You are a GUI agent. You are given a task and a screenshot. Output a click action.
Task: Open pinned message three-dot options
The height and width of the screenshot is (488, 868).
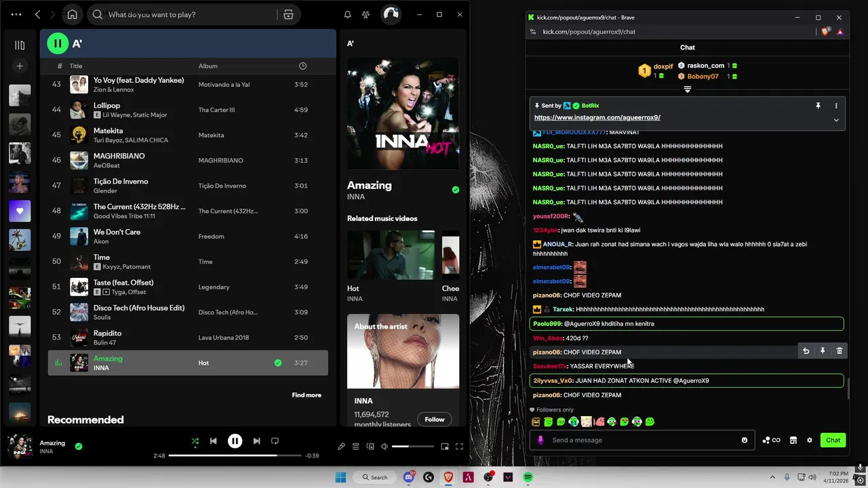[836, 106]
